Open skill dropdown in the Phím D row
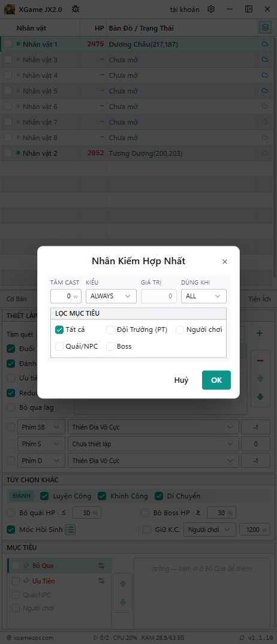277x644 pixels. (x=153, y=461)
